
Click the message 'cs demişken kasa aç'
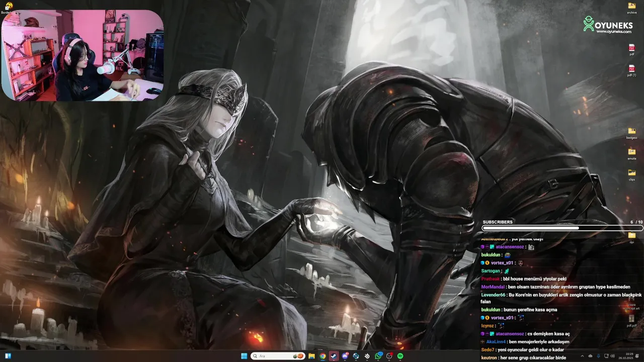[x=548, y=334]
